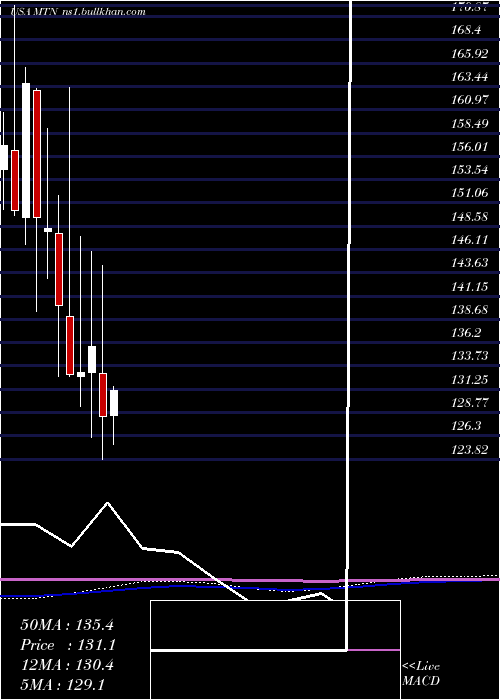
Task: Click the 163.44 price axis label
Action: click(470, 77)
